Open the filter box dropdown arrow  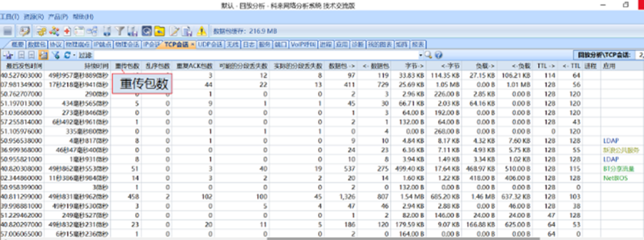pos(420,55)
